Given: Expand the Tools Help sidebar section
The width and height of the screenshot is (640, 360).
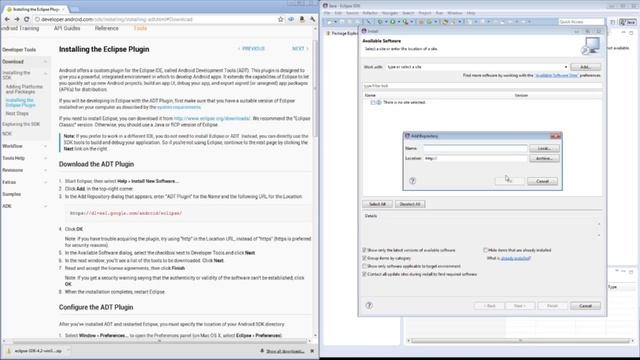Looking at the screenshot, I should pyautogui.click(x=45, y=158).
